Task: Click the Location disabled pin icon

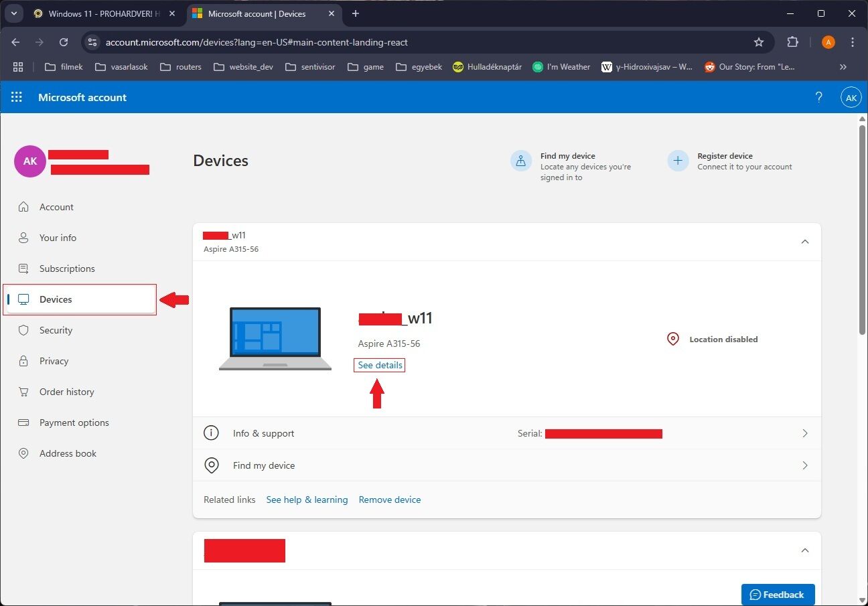Action: click(x=673, y=339)
